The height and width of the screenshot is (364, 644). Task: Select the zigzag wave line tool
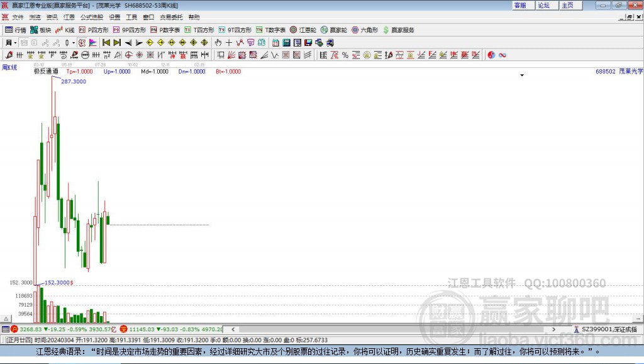click(x=275, y=55)
